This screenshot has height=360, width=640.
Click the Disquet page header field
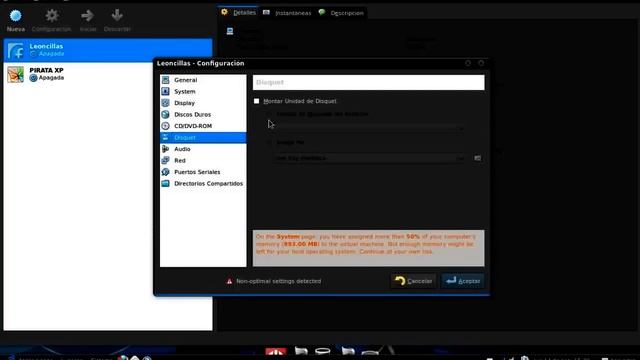[x=369, y=82]
